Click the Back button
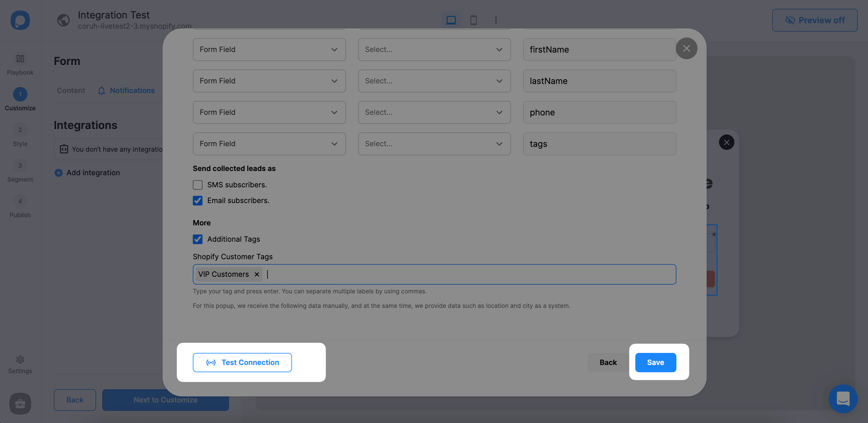The width and height of the screenshot is (868, 423). pos(608,362)
